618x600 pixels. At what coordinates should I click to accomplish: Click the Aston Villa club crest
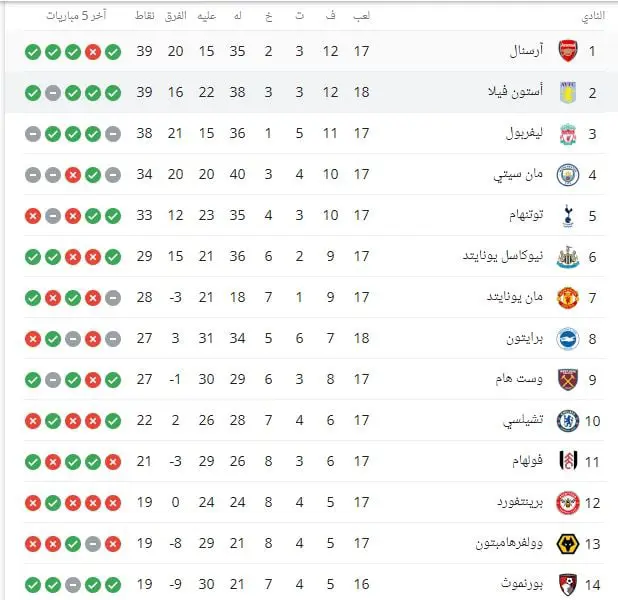click(x=568, y=93)
